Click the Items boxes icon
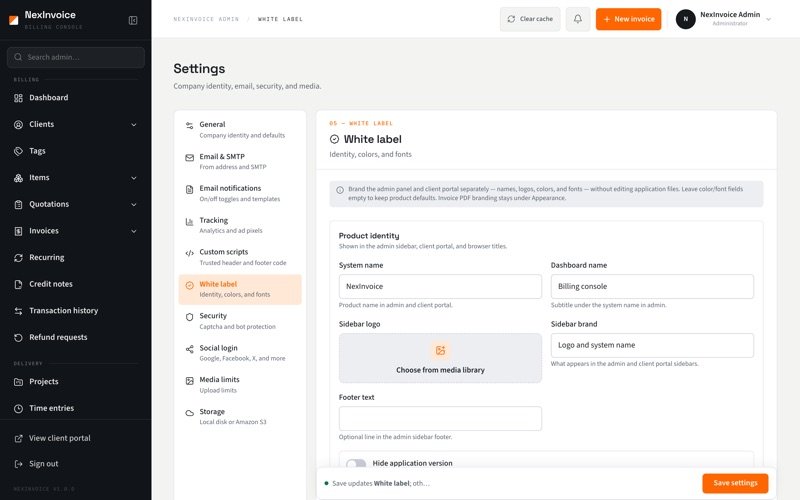This screenshot has width=800, height=500. click(x=18, y=178)
